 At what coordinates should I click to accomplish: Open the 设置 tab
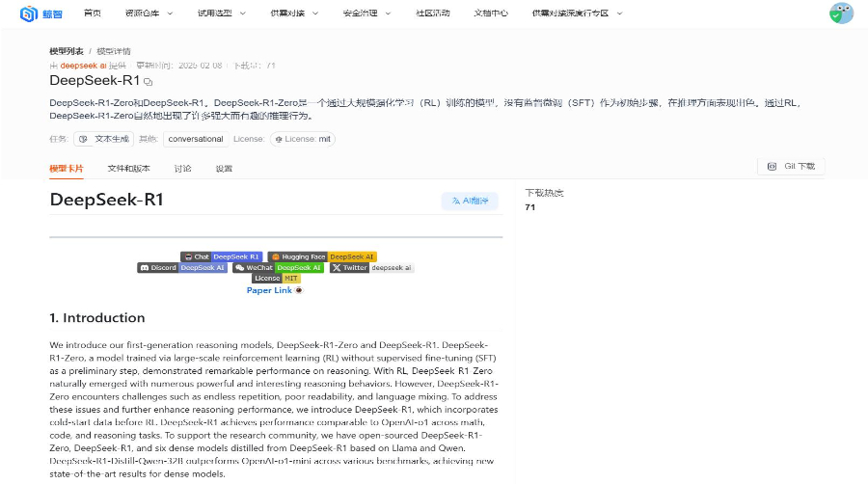click(224, 168)
